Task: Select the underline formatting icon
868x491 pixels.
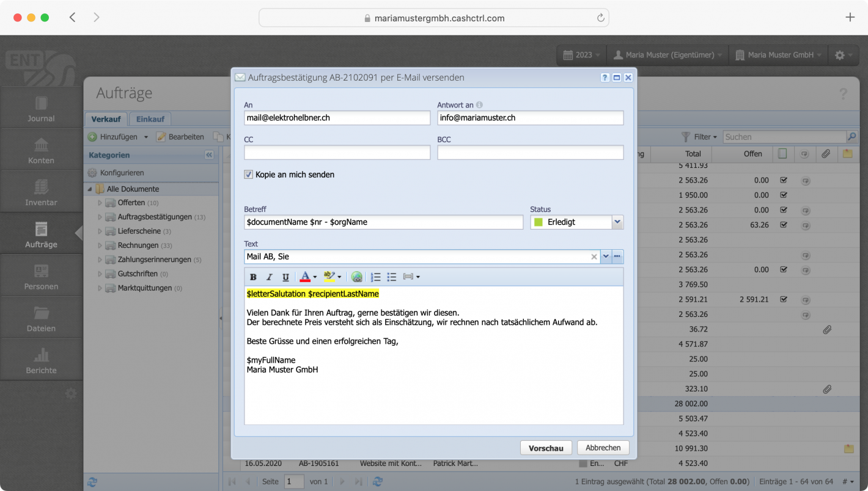Action: pos(284,277)
